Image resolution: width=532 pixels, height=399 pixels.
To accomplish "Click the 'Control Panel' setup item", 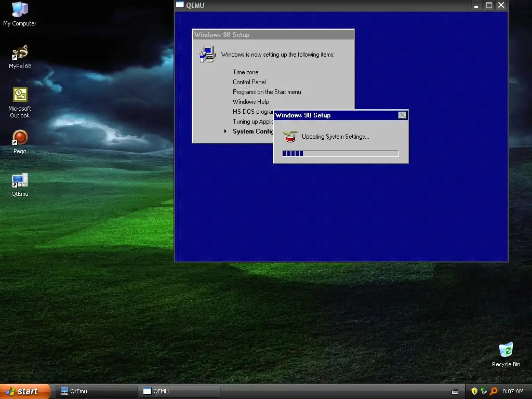I will pos(249,82).
